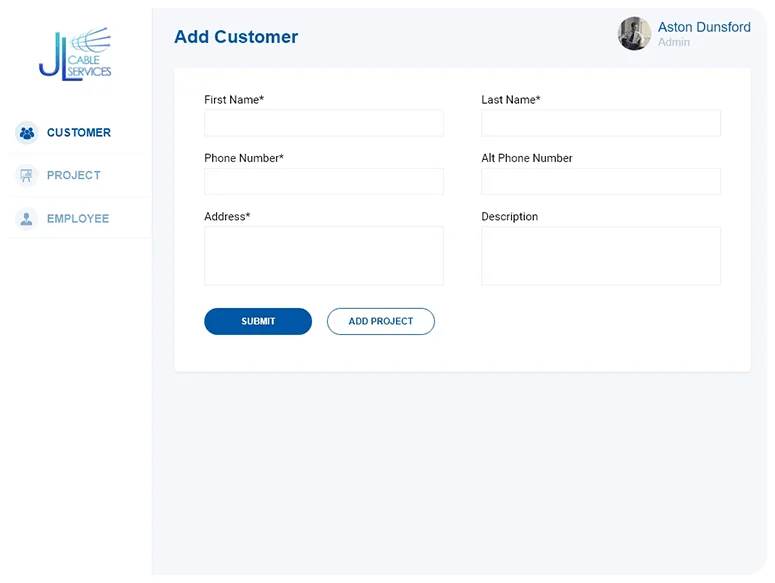Click the Admin role text under username

[674, 43]
